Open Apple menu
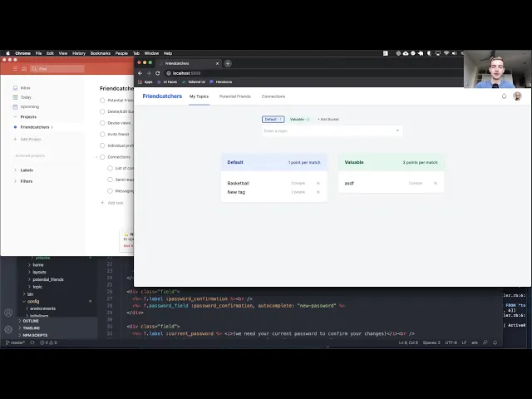 tap(7, 53)
